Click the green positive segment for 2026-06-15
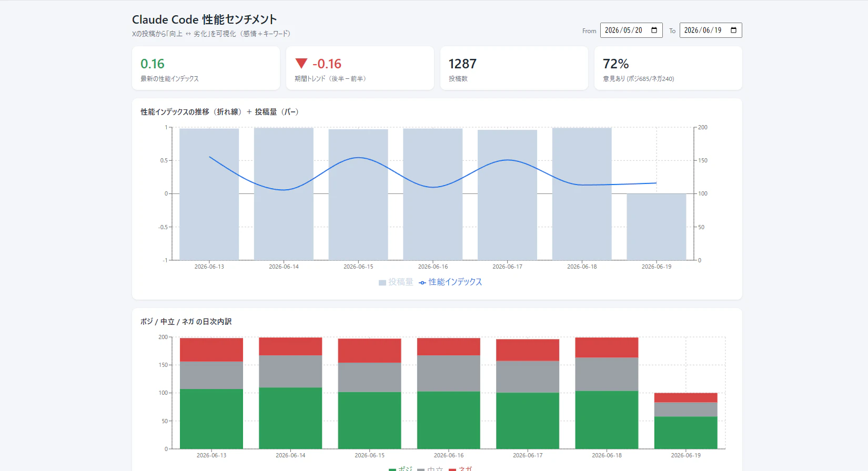868x471 pixels. [369, 421]
